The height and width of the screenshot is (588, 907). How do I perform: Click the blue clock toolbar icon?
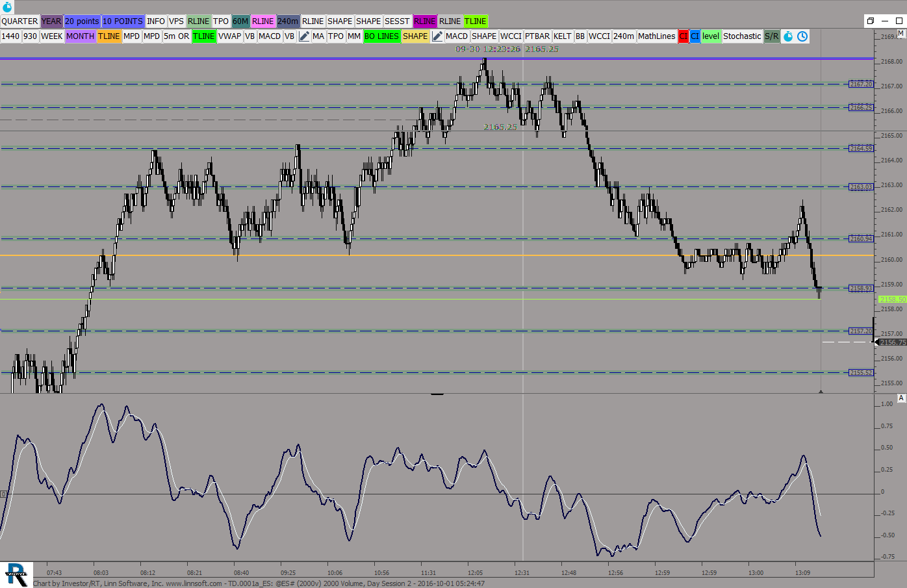coord(802,36)
